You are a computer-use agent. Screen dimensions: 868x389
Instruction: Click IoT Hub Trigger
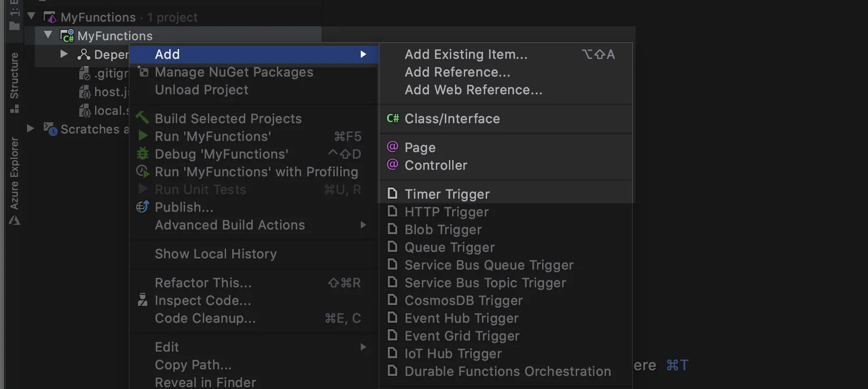(506, 354)
